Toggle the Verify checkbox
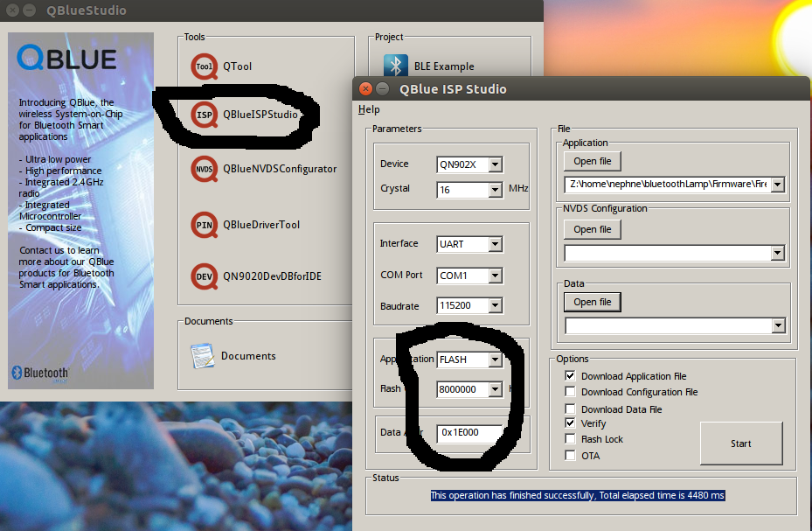This screenshot has height=531, width=812. click(570, 423)
